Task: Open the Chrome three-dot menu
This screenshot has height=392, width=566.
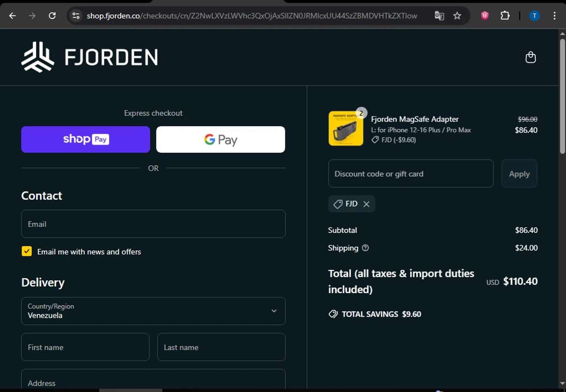Action: (x=554, y=15)
